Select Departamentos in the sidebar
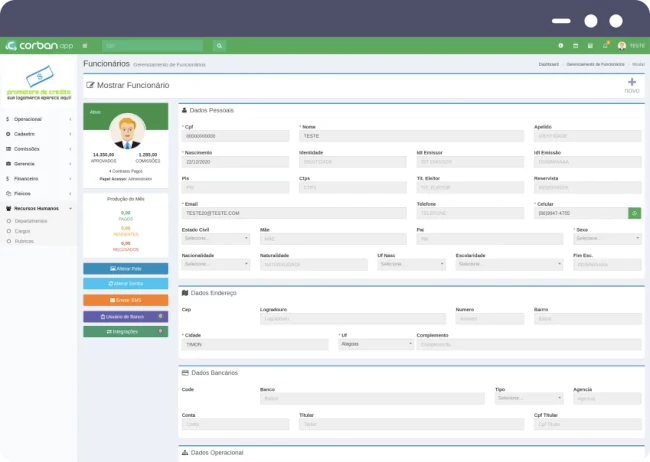The height and width of the screenshot is (462, 650). tap(31, 220)
